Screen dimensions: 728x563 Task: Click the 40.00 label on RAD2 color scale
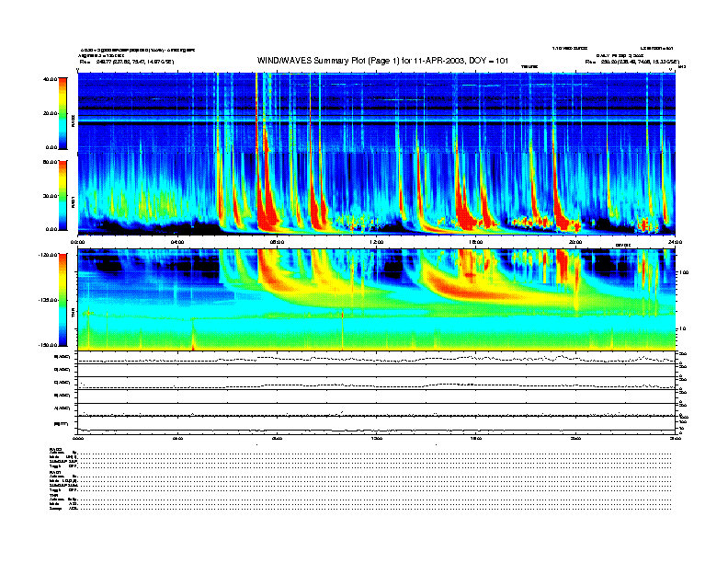point(51,79)
